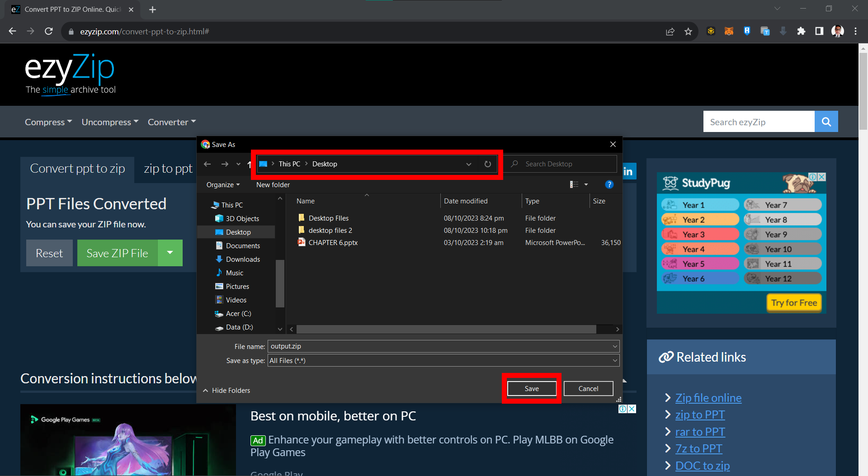Viewport: 868px width, 476px height.
Task: Click the bookmark star in the address bar
Action: point(689,31)
